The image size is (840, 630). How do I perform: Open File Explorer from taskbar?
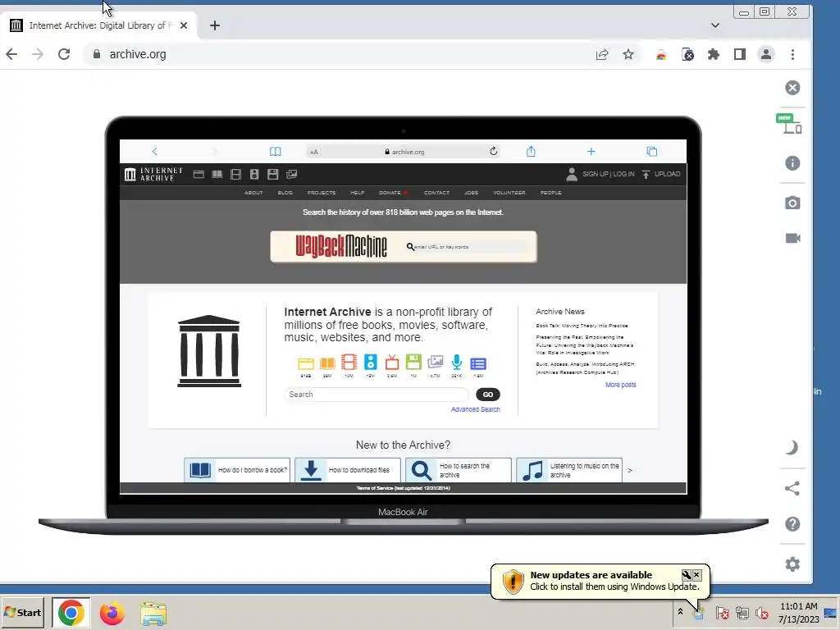coord(153,613)
